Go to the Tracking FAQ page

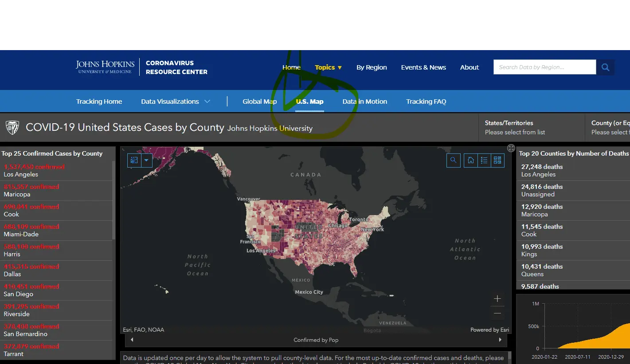pos(426,102)
